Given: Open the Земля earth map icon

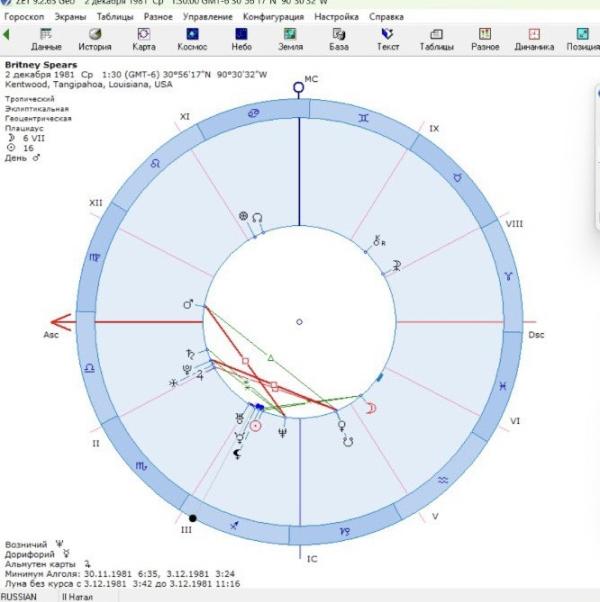Looking at the screenshot, I should coord(290,40).
